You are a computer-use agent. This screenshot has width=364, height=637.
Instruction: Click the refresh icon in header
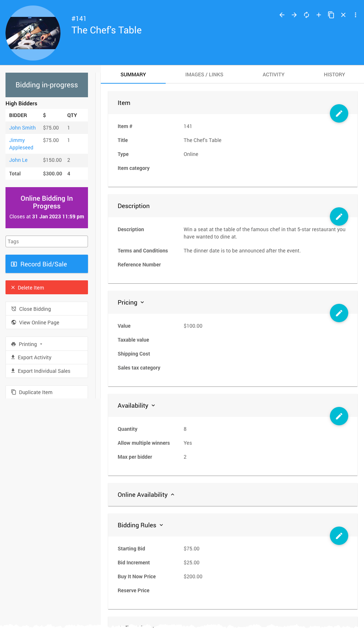306,15
